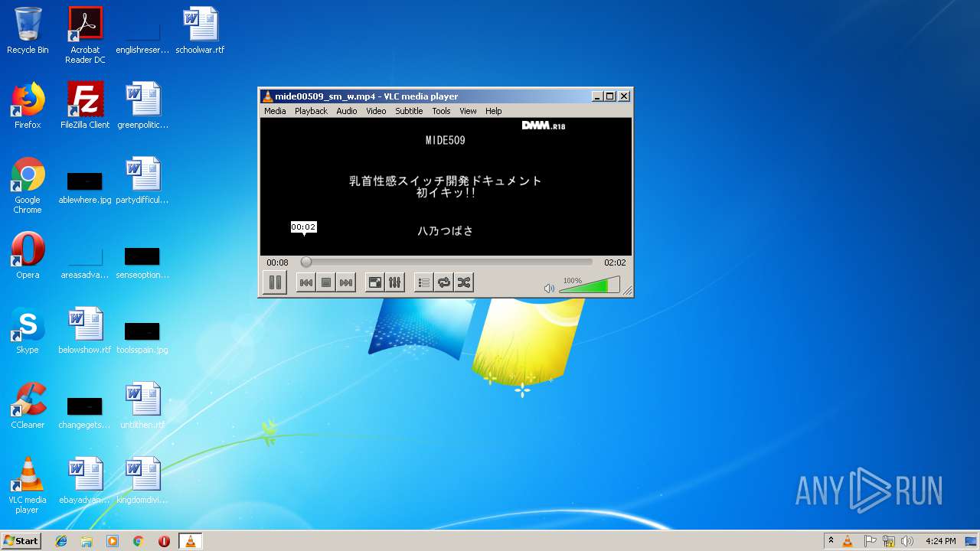Toggle VLC fullscreen video mode
980x551 pixels.
[374, 282]
